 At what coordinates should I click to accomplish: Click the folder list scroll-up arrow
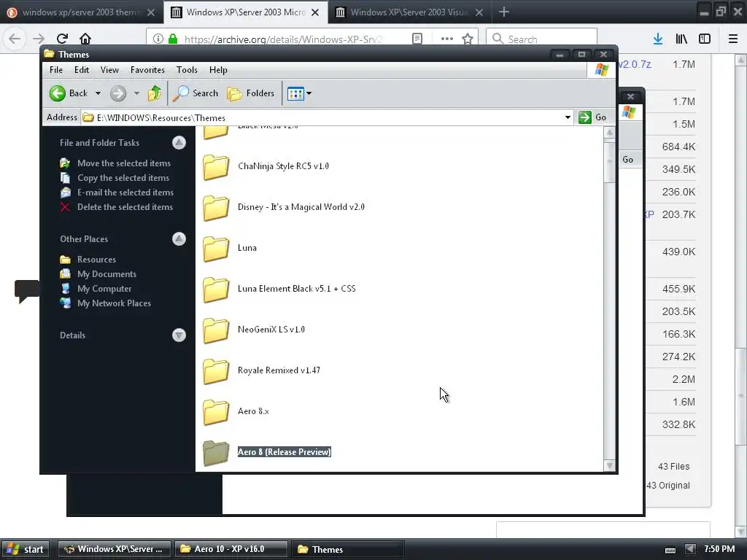coord(609,133)
